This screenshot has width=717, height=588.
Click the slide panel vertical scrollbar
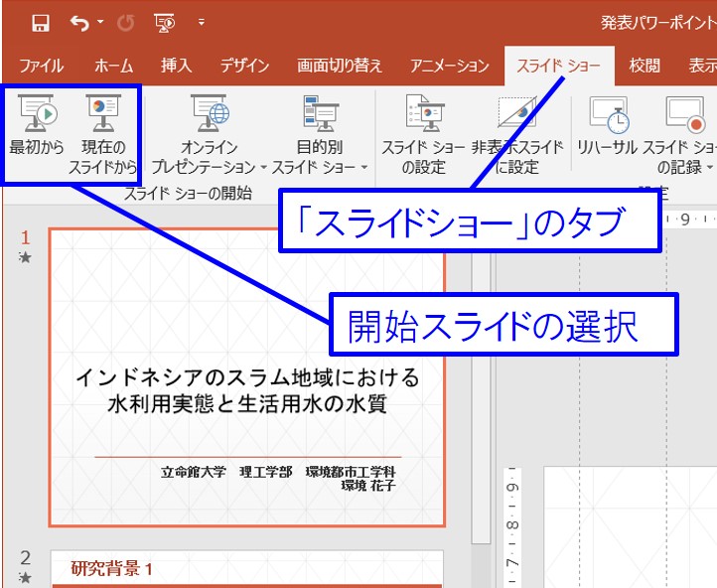(481, 397)
